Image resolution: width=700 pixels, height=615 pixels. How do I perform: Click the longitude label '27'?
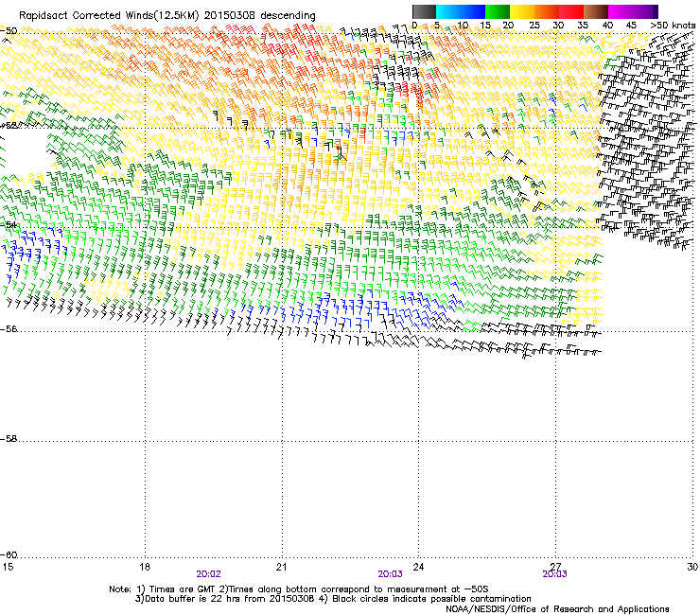click(555, 567)
